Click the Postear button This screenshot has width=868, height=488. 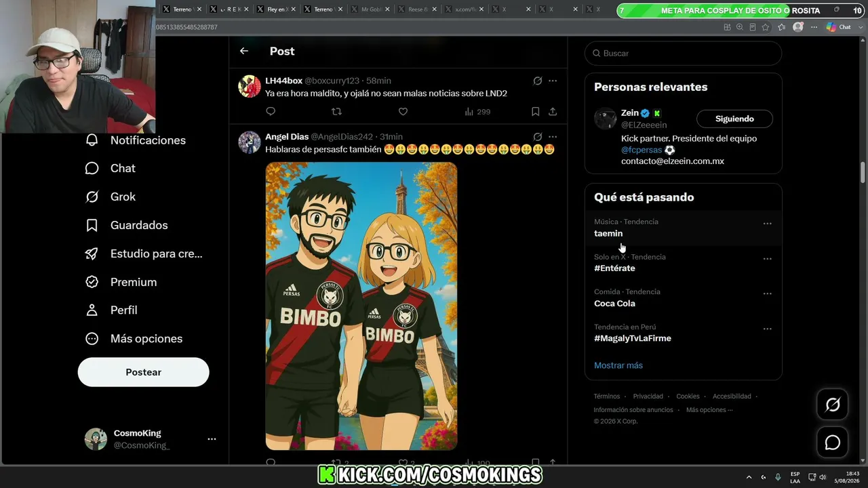click(x=144, y=372)
